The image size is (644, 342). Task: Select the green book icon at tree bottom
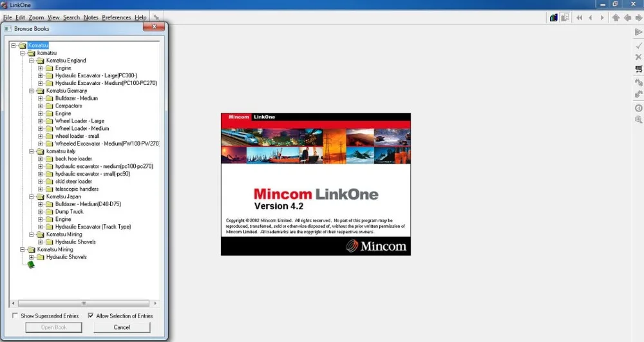pyautogui.click(x=31, y=265)
